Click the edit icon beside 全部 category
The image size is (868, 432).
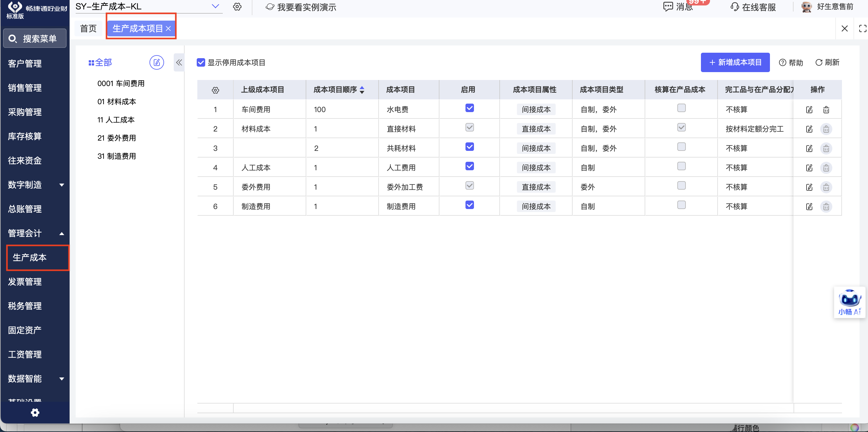click(x=156, y=62)
